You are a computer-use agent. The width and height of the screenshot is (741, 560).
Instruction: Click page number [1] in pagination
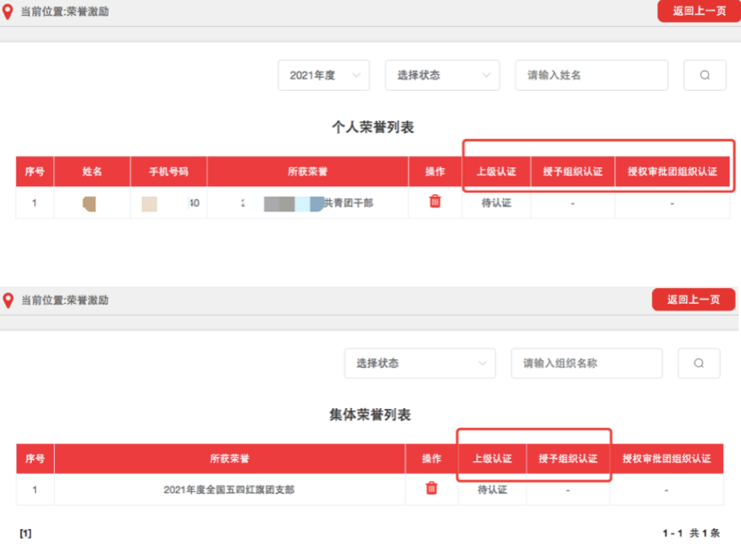tap(26, 533)
